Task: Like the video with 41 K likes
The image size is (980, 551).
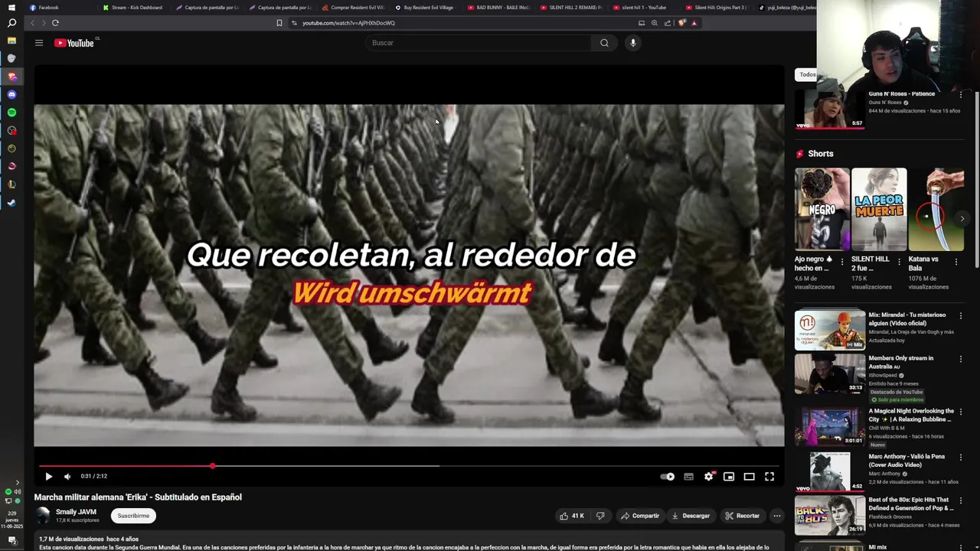Action: [x=572, y=516]
